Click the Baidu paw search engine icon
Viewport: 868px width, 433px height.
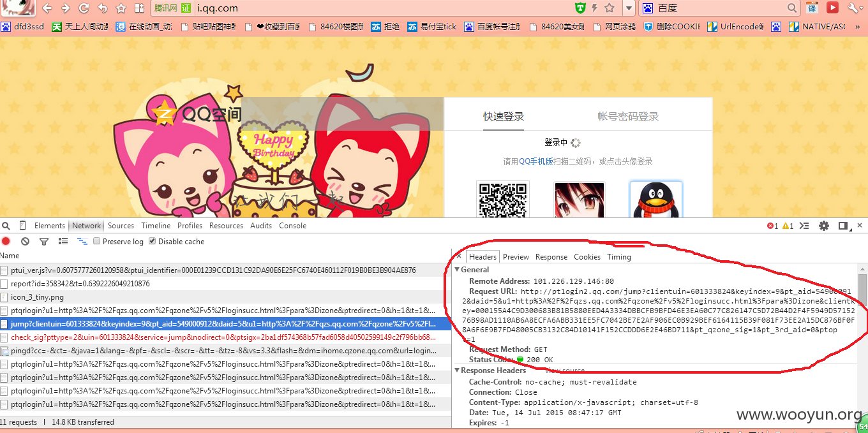pyautogui.click(x=647, y=8)
